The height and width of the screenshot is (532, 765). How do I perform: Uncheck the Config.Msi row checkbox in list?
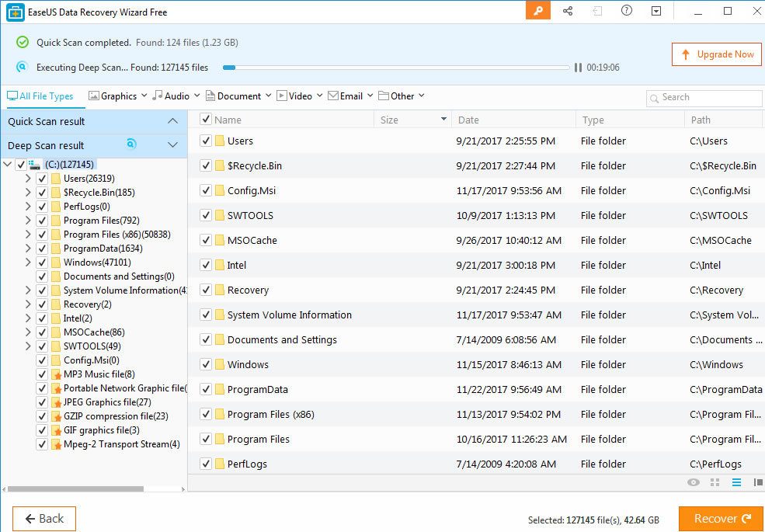tap(206, 191)
